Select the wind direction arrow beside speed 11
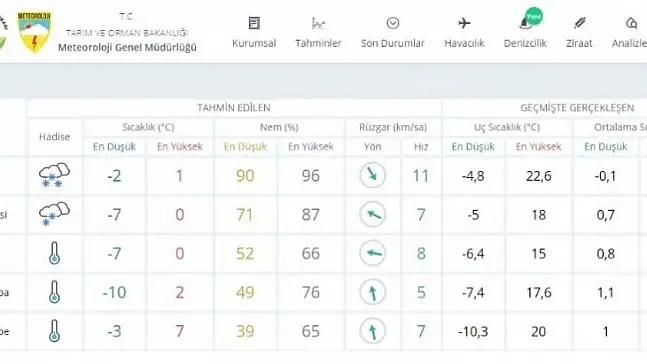The image size is (647, 364). pos(372,175)
